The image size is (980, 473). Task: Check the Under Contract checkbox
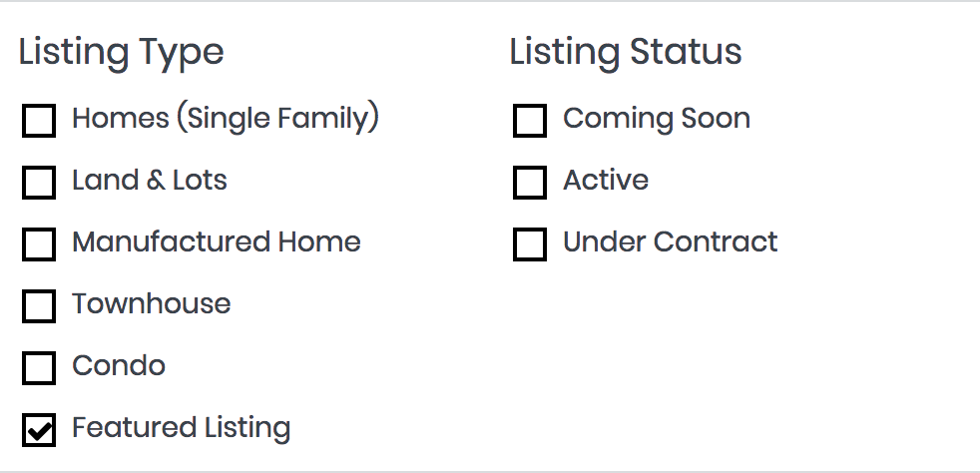(x=530, y=244)
